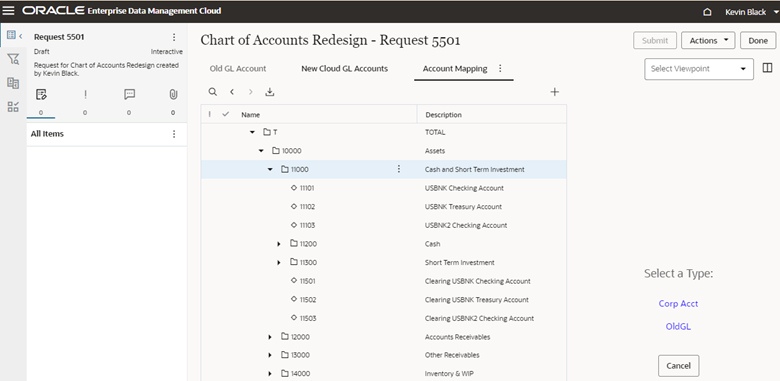
Task: Open the filter search sidebar icon
Action: tap(13, 60)
